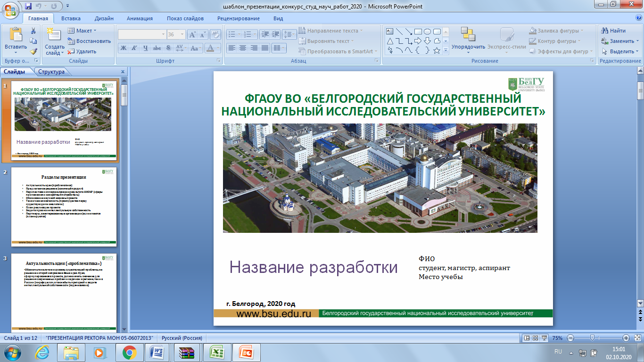
Task: Switch to the Структура outline tab
Action: (51, 72)
